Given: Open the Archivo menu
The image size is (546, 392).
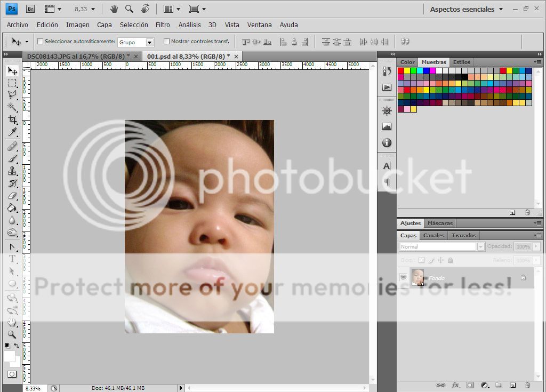Looking at the screenshot, I should (x=18, y=25).
